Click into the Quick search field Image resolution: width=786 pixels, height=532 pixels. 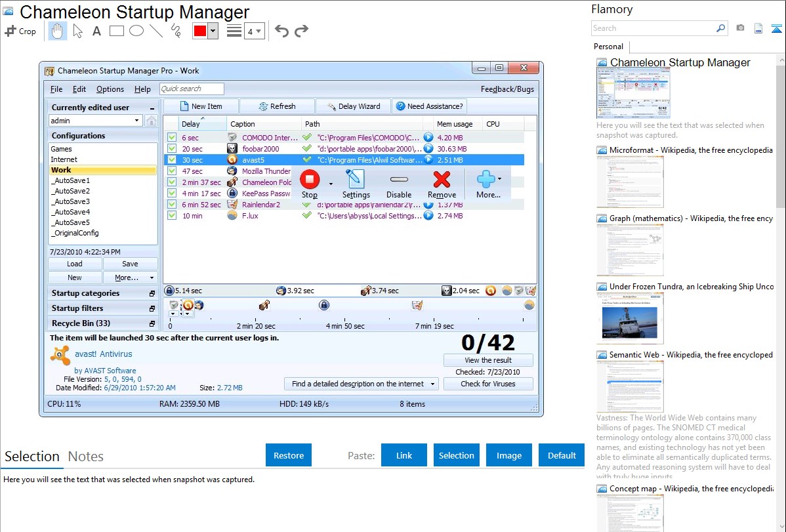click(192, 89)
